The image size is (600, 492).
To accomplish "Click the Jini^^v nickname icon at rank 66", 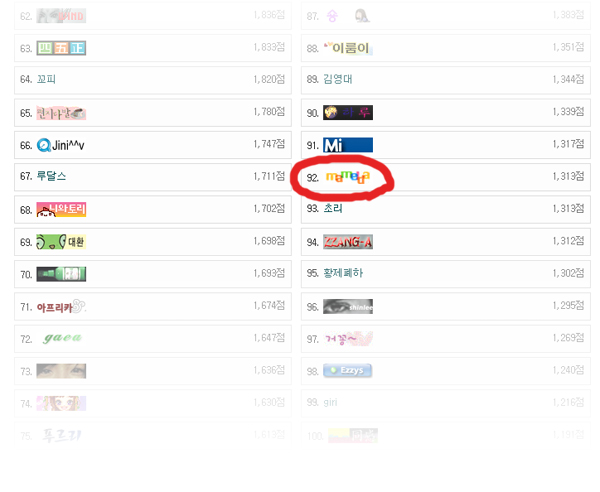I will coord(60,145).
